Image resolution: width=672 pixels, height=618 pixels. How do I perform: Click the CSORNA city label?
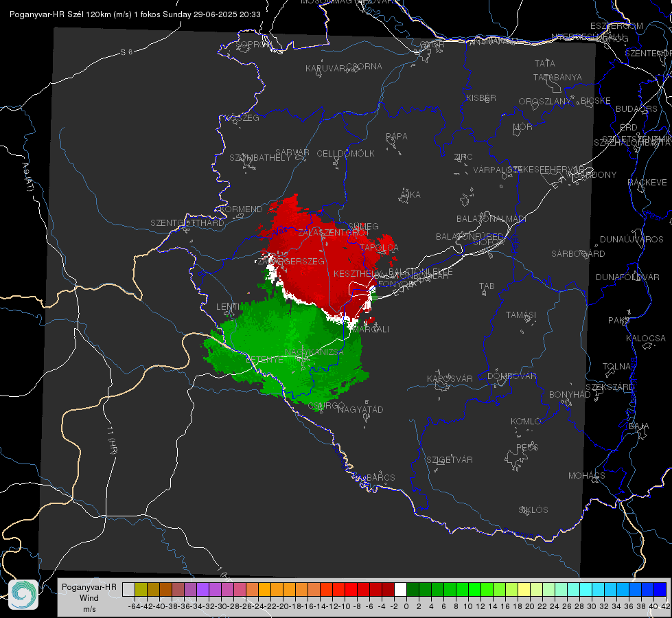(x=364, y=67)
